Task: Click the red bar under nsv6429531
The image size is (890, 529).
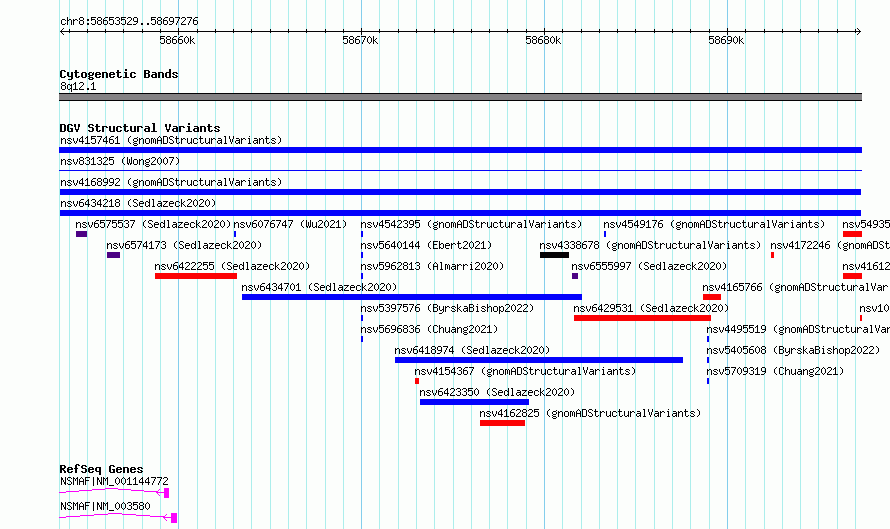Action: click(643, 318)
